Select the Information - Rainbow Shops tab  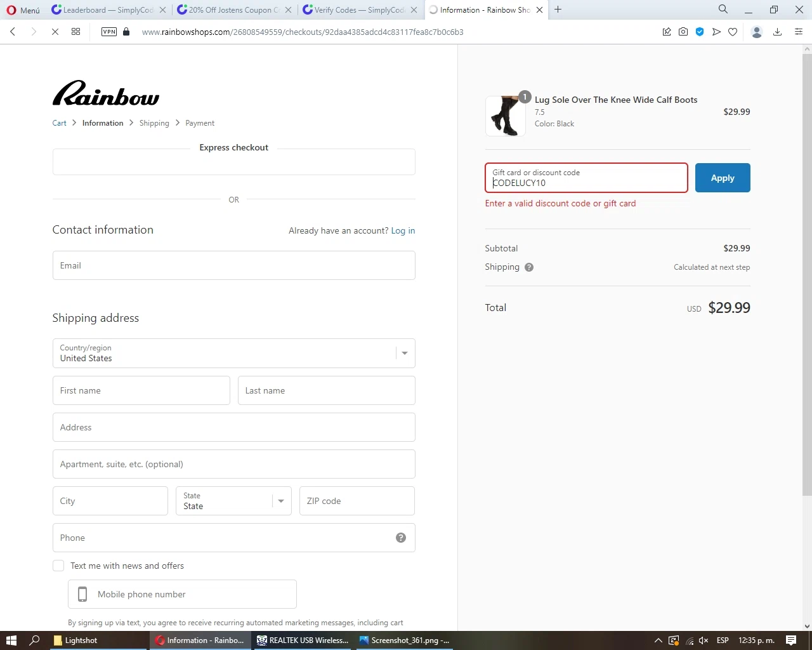485,10
